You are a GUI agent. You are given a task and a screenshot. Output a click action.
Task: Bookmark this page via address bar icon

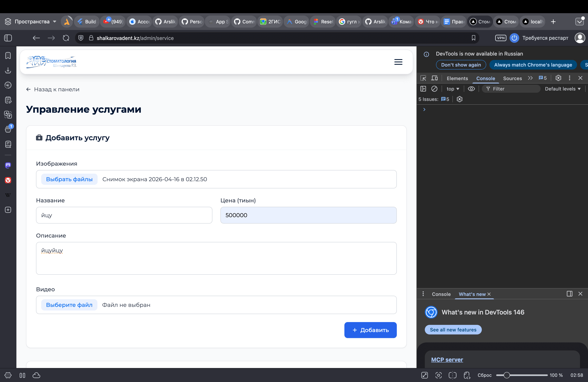click(473, 38)
